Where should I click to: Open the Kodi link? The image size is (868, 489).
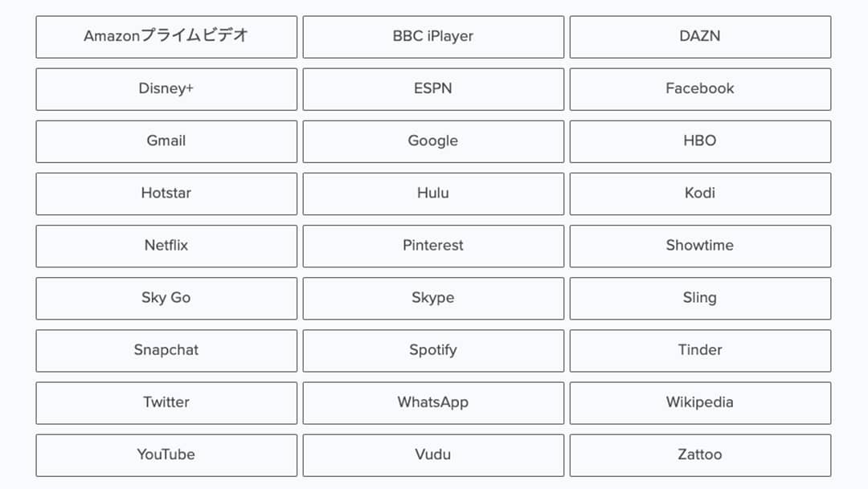click(x=700, y=194)
